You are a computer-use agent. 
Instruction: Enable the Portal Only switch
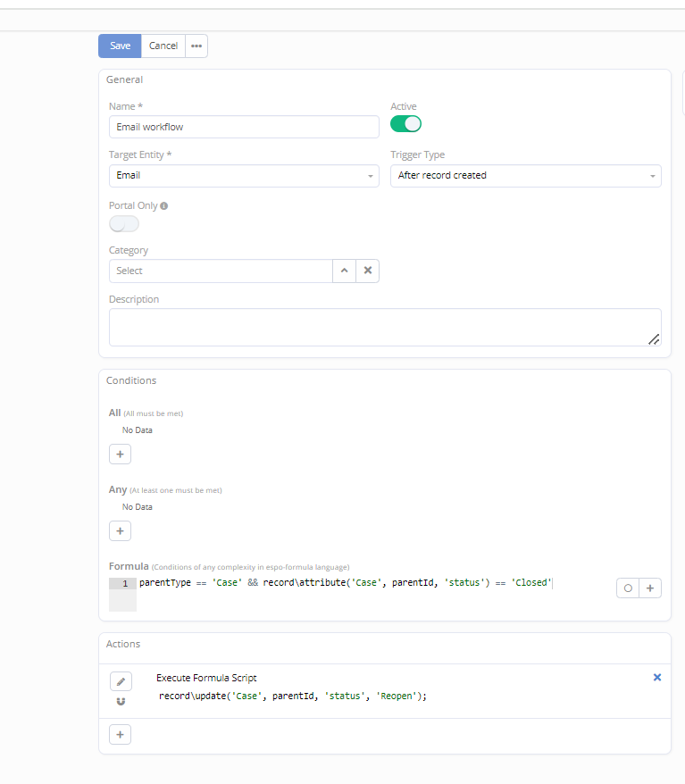point(124,223)
